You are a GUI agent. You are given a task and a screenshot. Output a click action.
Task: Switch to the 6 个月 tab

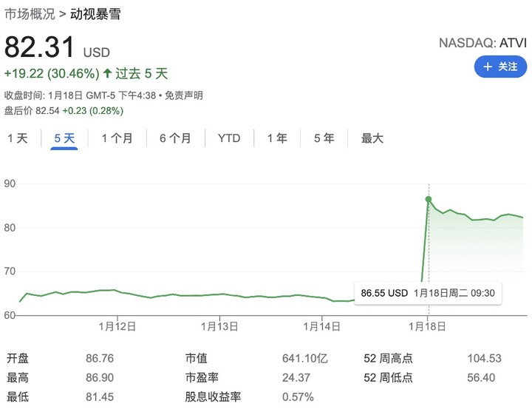[x=175, y=138]
